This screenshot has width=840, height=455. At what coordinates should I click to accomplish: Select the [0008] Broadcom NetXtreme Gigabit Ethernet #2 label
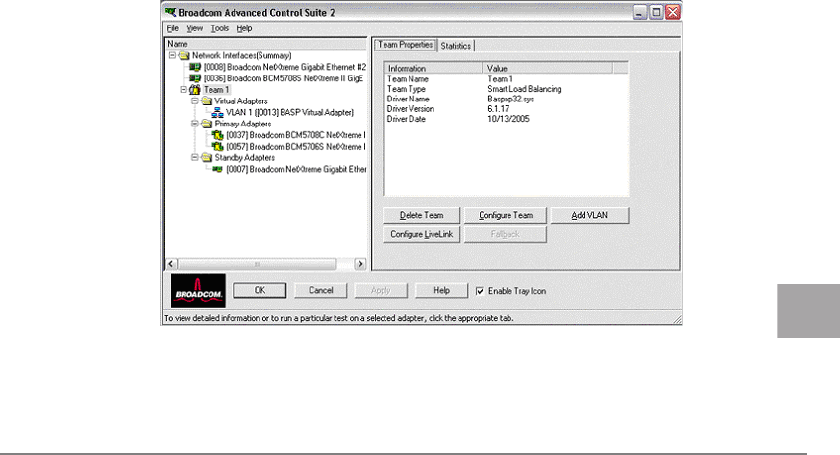click(x=284, y=68)
